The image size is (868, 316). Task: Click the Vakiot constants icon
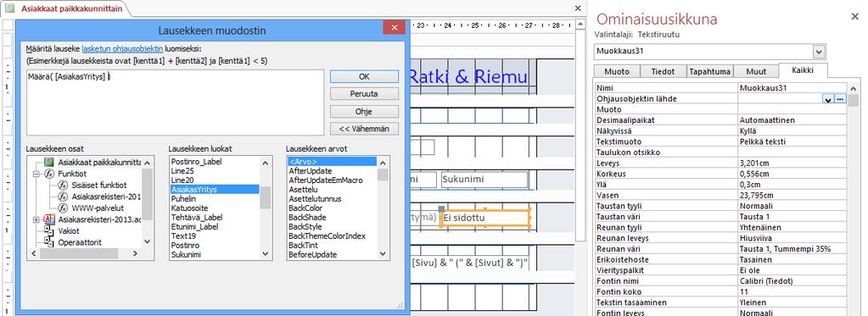point(48,231)
